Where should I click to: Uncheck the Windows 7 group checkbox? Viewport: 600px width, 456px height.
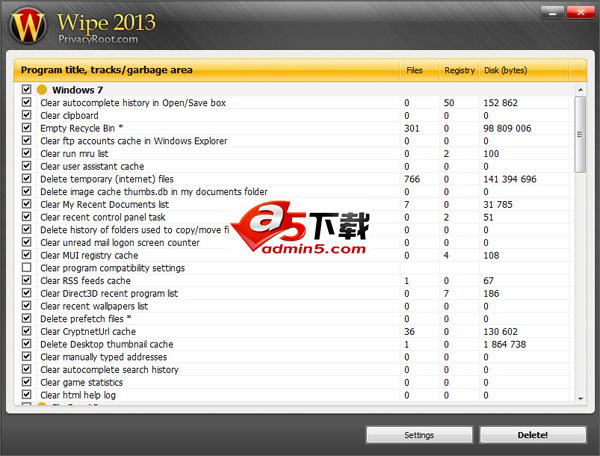pos(26,90)
